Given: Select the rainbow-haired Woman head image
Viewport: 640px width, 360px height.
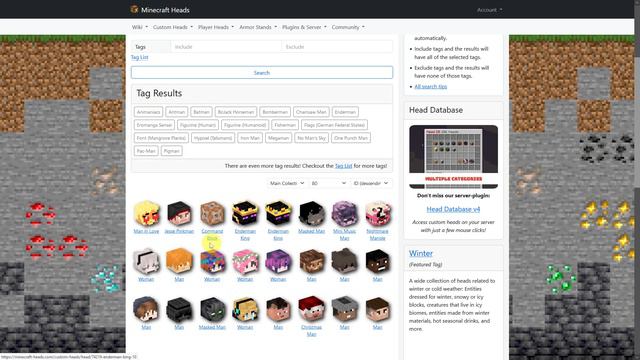Looking at the screenshot, I should tap(212, 261).
